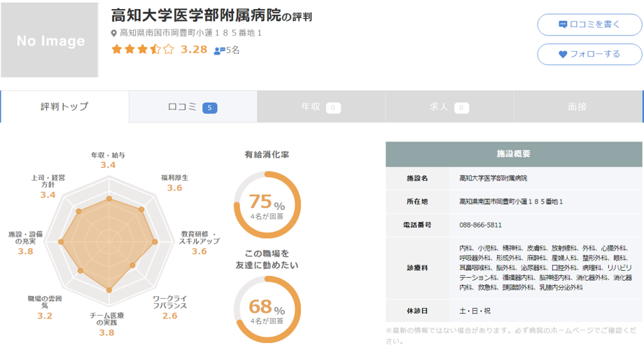Click the speech bubble icon in 口コミを書く
The image size is (644, 348).
point(563,25)
